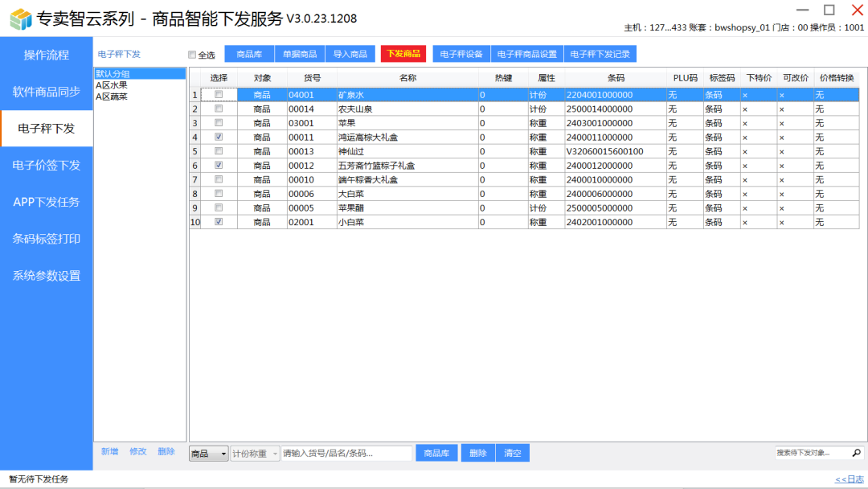Open the <<日志 log link
The height and width of the screenshot is (489, 868).
click(x=849, y=479)
